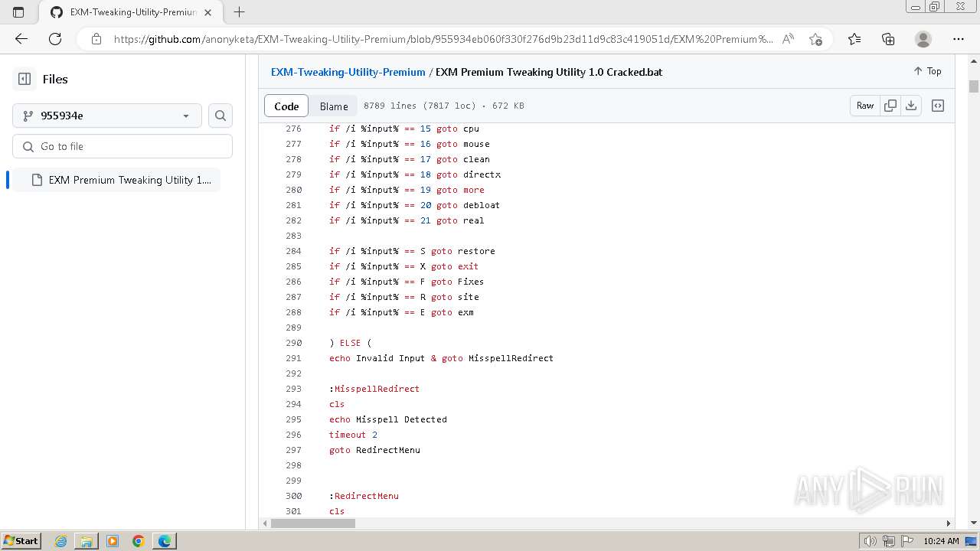Image resolution: width=980 pixels, height=551 pixels.
Task: Open Edge settings and more menu
Action: coord(959,39)
